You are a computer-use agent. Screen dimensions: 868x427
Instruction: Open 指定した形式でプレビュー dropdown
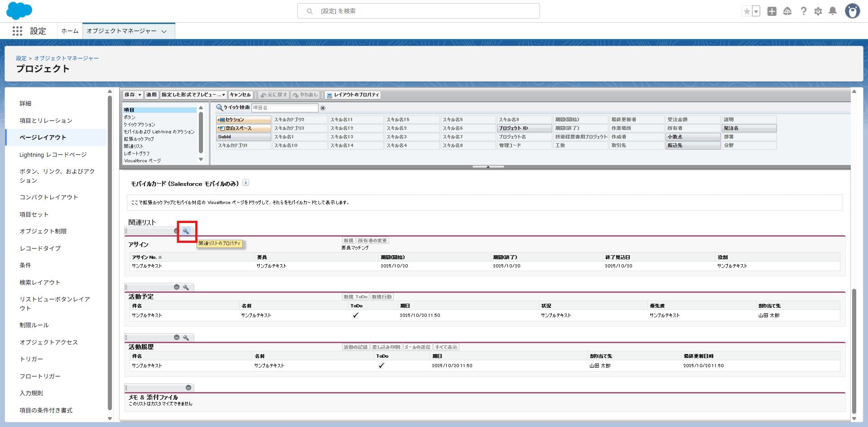193,95
